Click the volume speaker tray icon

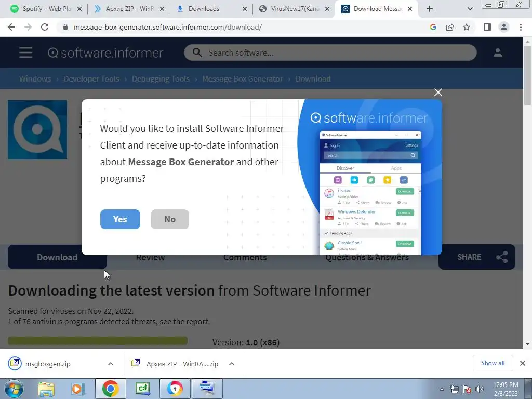click(480, 389)
